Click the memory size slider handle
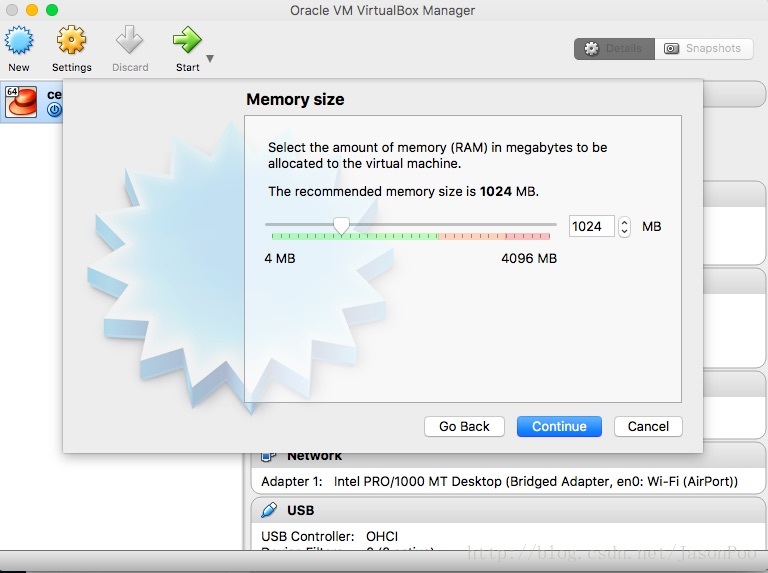The height and width of the screenshot is (573, 768). pos(341,226)
